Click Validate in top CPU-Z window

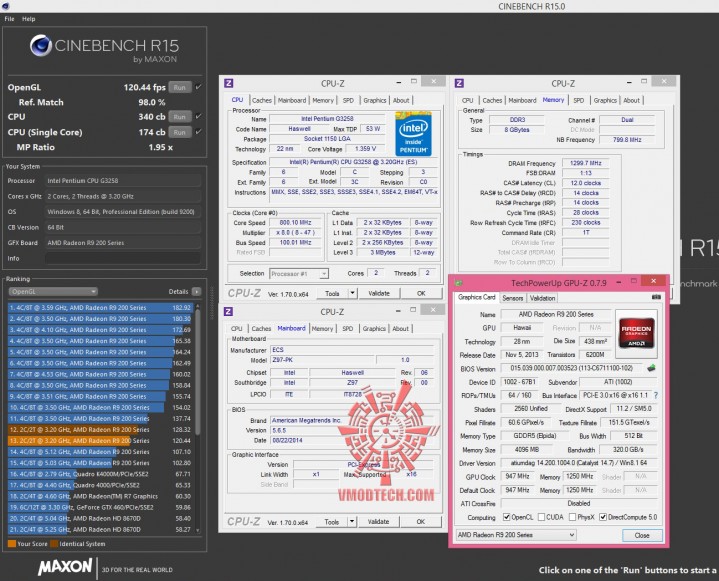click(x=379, y=293)
